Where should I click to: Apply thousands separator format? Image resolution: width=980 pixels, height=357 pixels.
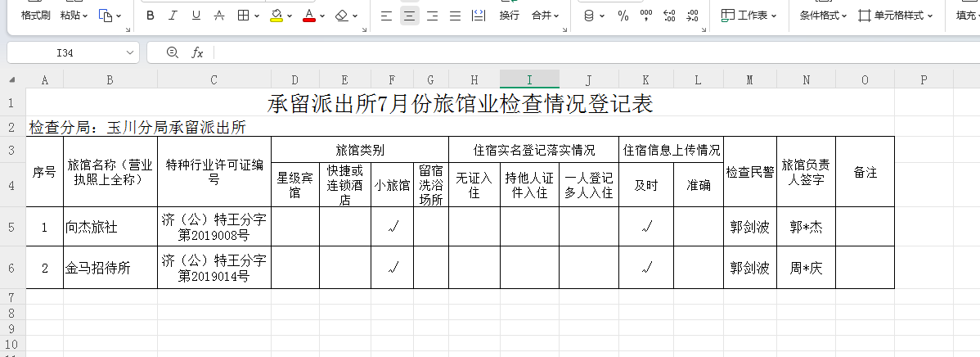pos(646,16)
